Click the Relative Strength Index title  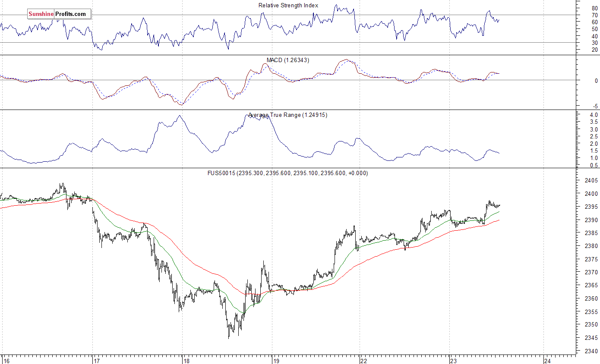tap(288, 6)
